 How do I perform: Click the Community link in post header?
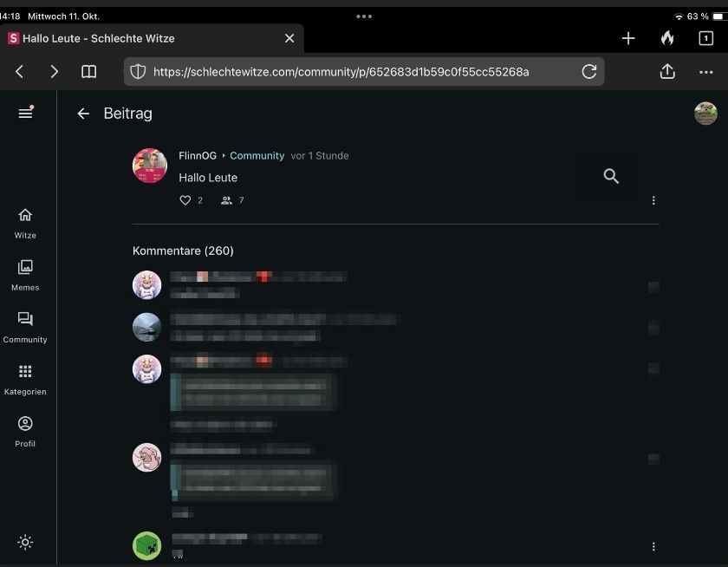click(x=257, y=156)
